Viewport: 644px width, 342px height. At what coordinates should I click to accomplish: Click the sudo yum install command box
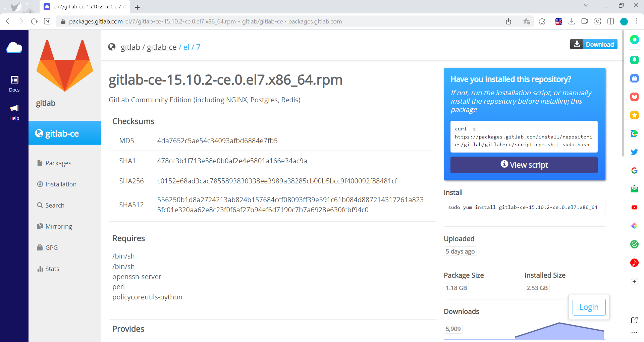(524, 207)
